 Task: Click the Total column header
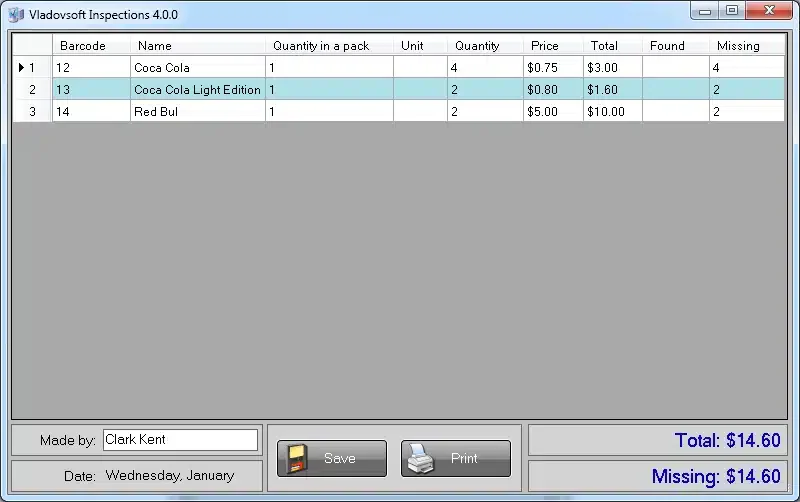tap(613, 45)
